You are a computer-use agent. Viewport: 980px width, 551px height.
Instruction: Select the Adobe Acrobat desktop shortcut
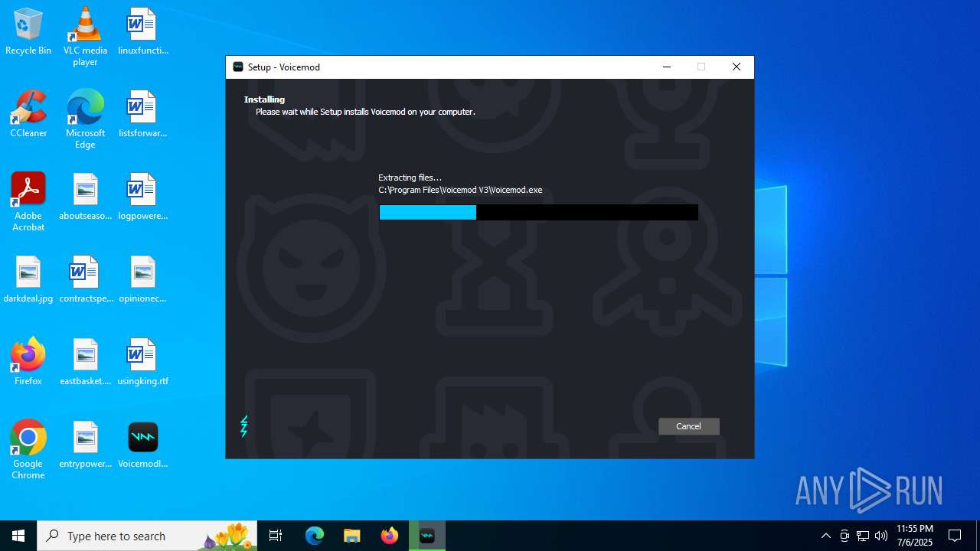[x=28, y=202]
